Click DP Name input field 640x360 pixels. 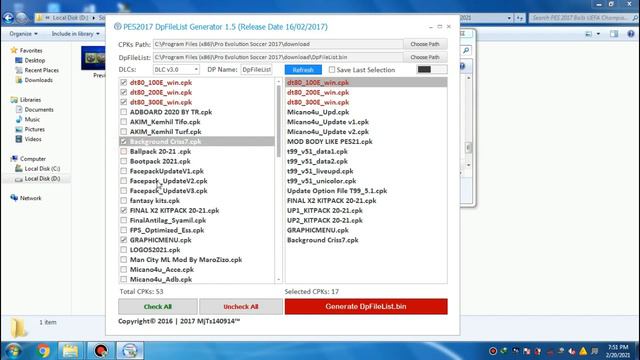pos(256,69)
